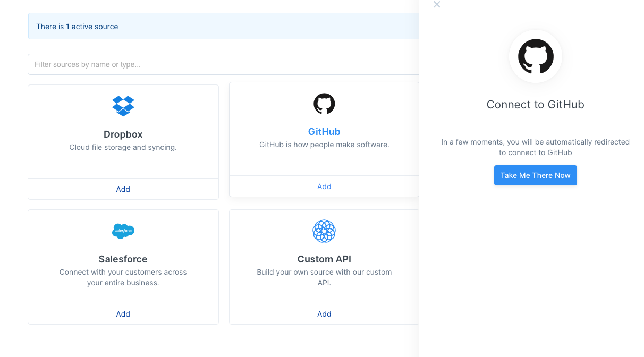Click the GitHub octocat icon in source card
This screenshot has width=644, height=357.
pyautogui.click(x=324, y=104)
